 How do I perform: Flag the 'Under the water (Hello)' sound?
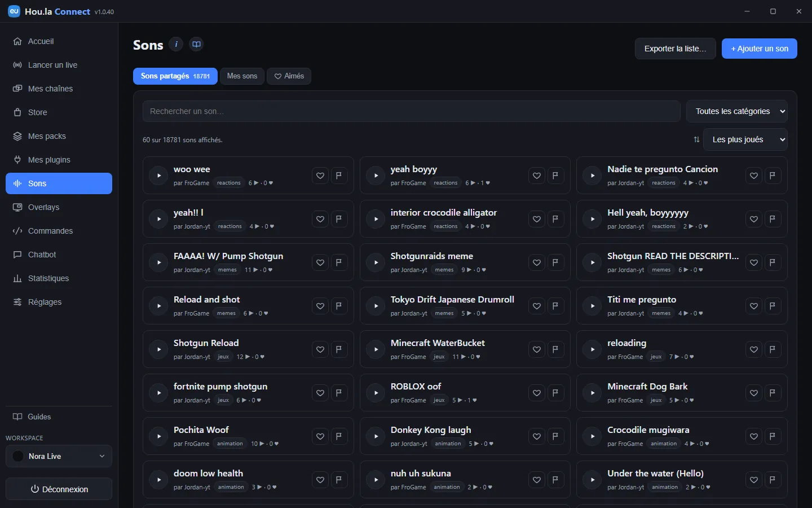pyautogui.click(x=773, y=480)
